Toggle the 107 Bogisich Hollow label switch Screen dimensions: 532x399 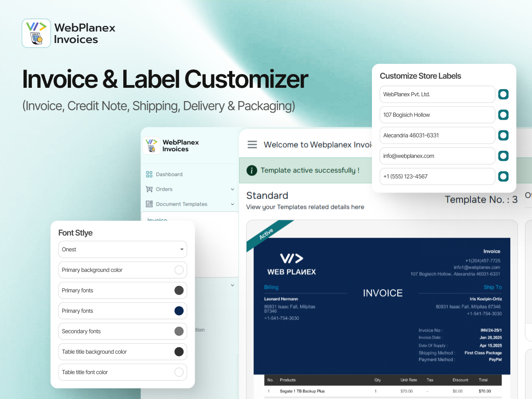point(503,115)
